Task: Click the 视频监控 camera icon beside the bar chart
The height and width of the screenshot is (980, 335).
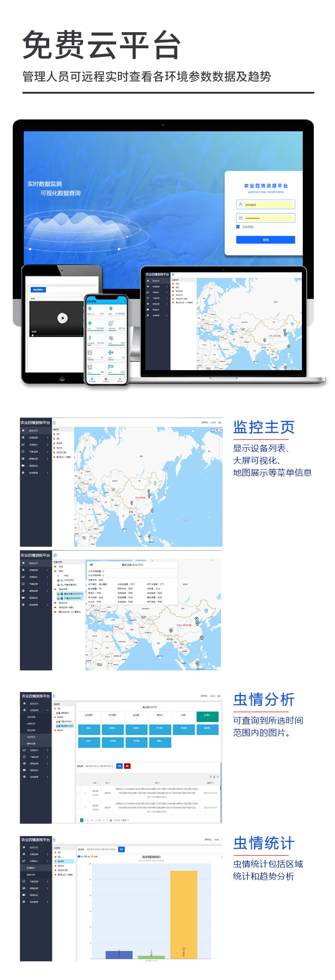Action: tap(24, 895)
